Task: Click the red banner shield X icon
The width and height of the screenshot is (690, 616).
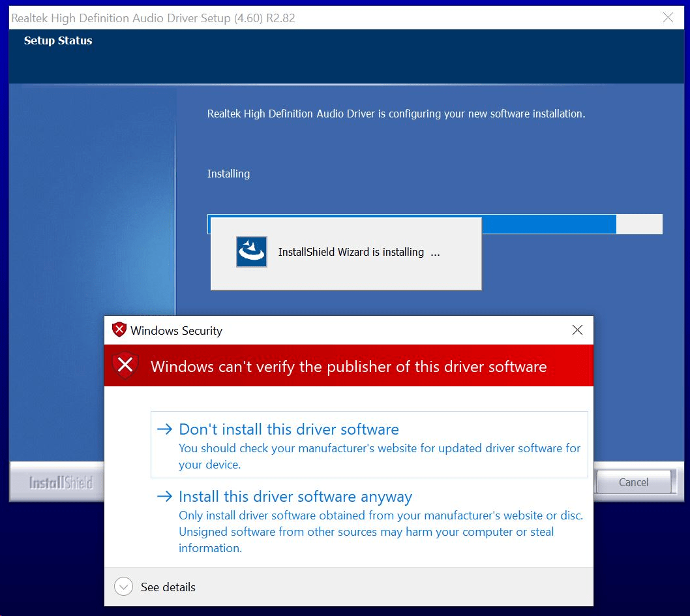Action: (x=125, y=365)
